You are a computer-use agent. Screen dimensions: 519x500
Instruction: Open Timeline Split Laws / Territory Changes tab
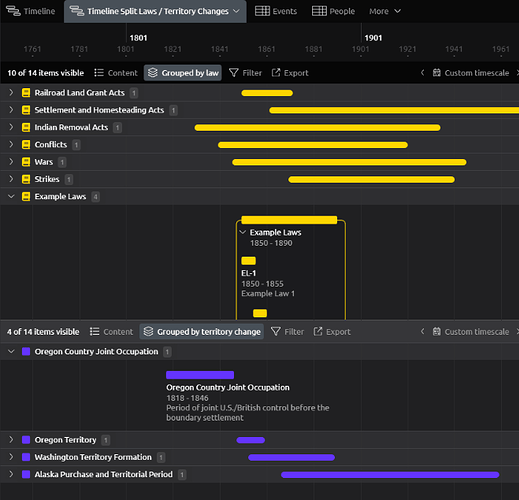155,11
